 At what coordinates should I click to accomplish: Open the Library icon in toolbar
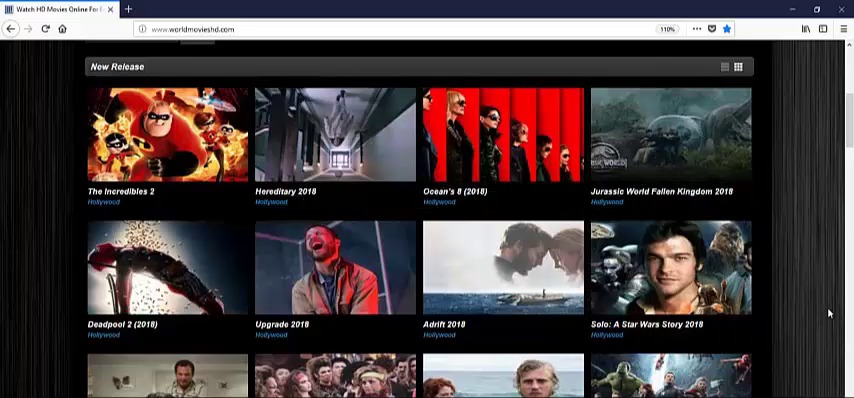(806, 29)
